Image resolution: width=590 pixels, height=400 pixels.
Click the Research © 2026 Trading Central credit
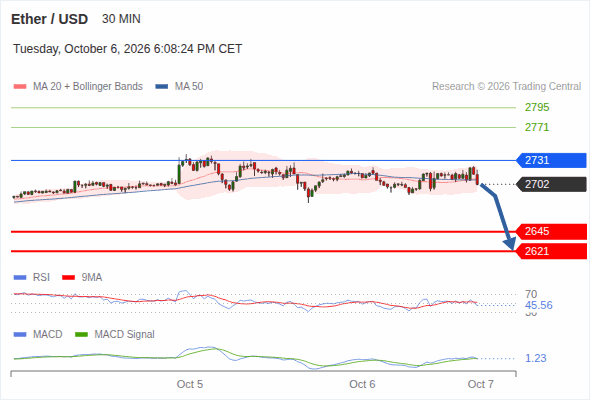click(506, 87)
